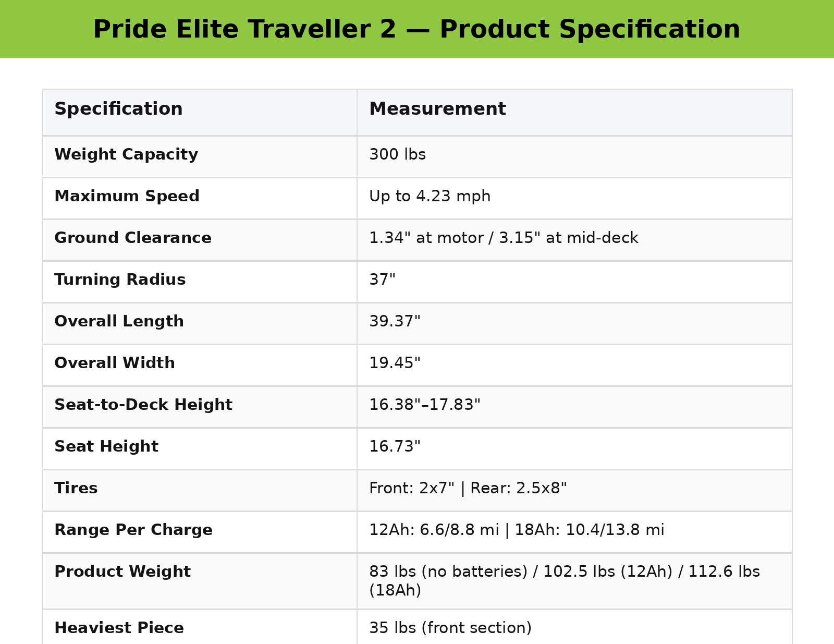Click the Tires front and rear sizes
The height and width of the screenshot is (644, 834).
(468, 489)
